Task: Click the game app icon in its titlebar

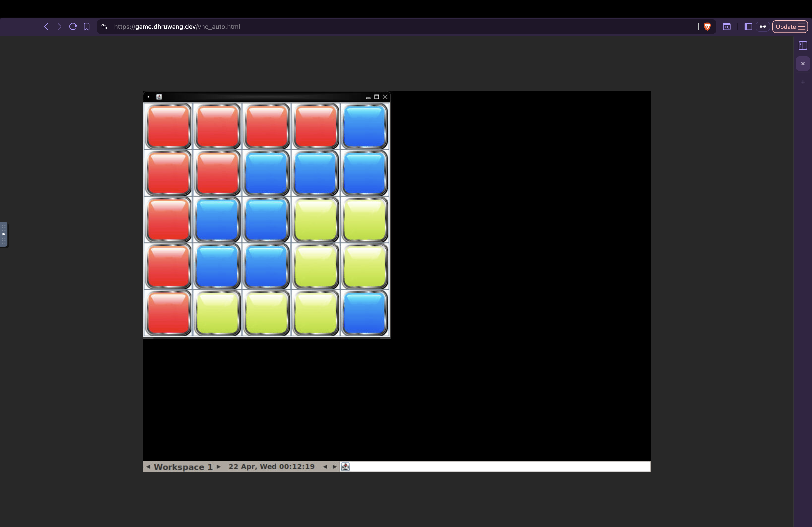Action: click(x=159, y=97)
